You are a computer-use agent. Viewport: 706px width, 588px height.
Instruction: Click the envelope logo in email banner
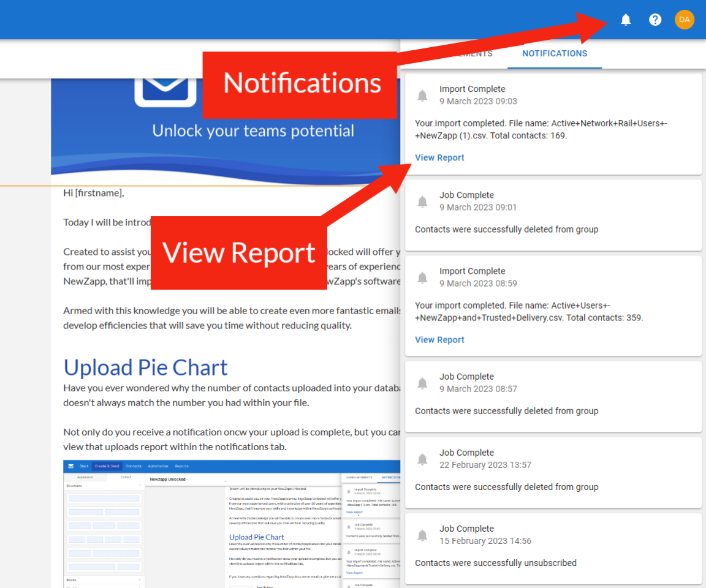coord(161,89)
